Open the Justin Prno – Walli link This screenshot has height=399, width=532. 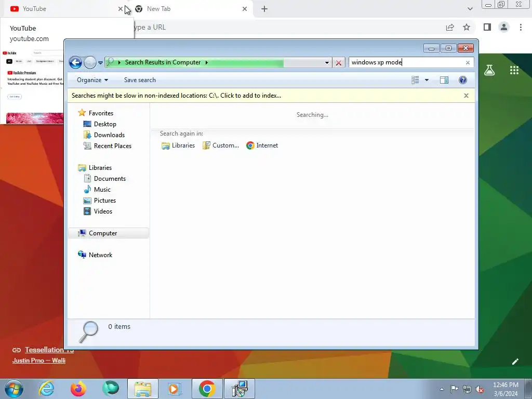[38, 361]
